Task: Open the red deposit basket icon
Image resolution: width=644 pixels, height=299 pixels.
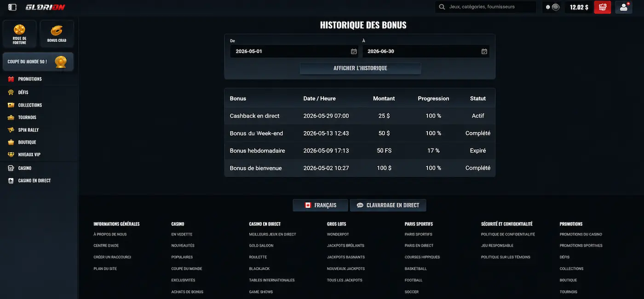Action: pos(603,7)
